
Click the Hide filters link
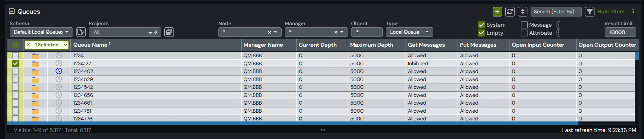point(611,12)
